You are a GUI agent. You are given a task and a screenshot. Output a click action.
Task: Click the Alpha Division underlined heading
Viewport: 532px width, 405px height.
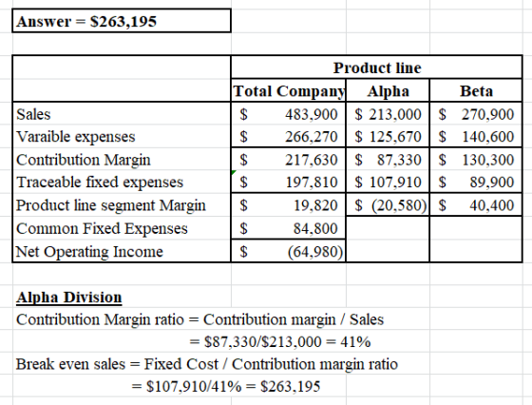[x=68, y=297]
